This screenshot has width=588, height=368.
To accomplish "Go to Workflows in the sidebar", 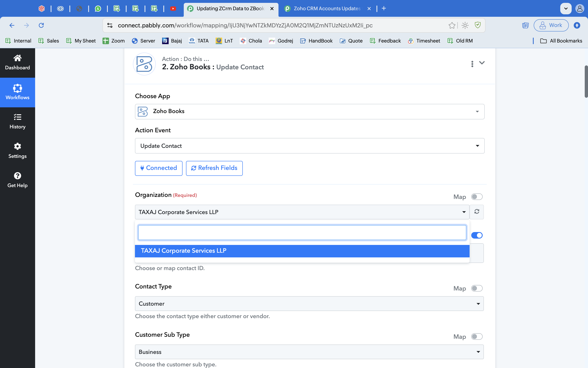I will tap(18, 92).
